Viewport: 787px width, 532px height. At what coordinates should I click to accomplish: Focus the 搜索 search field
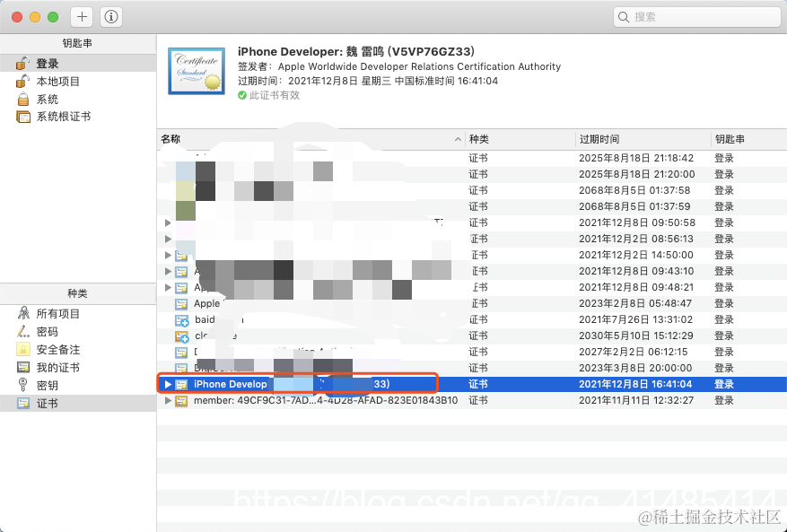pos(696,17)
